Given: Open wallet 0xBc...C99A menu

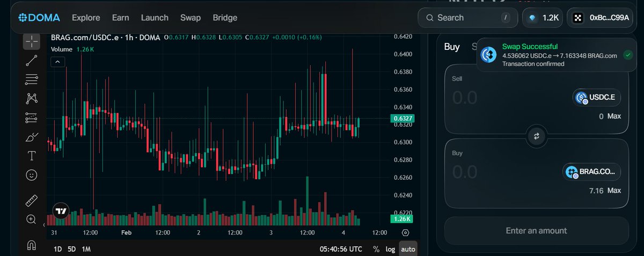Looking at the screenshot, I should click(601, 18).
